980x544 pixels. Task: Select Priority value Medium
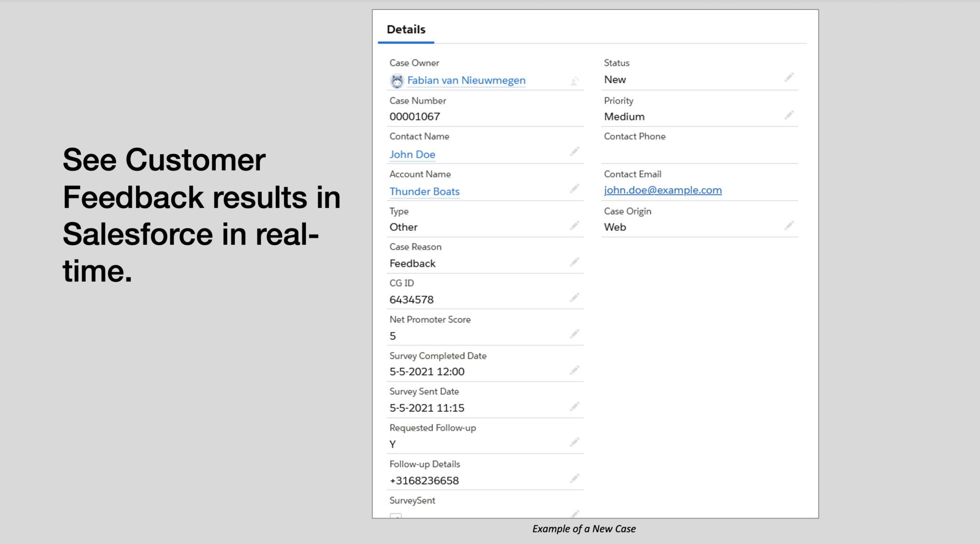(x=624, y=117)
